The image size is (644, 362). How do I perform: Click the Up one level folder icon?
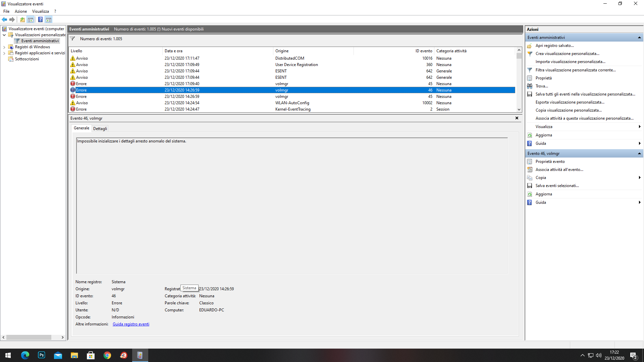pos(22,19)
